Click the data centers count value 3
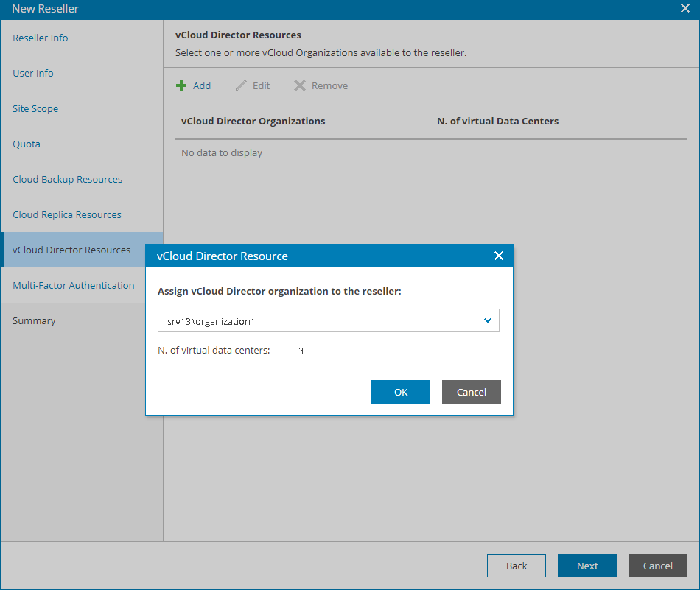 click(301, 351)
